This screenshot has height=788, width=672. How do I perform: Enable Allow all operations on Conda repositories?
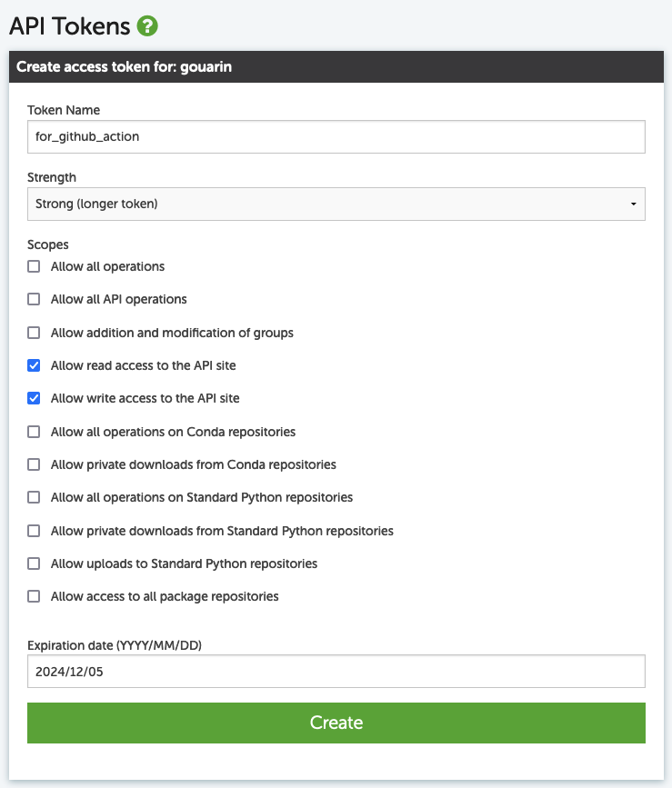tap(34, 432)
